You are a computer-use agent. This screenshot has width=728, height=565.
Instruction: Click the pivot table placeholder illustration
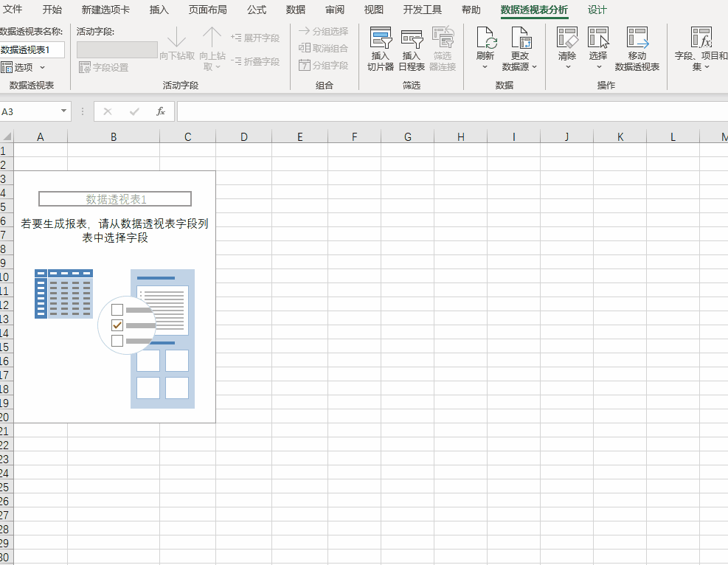click(x=114, y=339)
